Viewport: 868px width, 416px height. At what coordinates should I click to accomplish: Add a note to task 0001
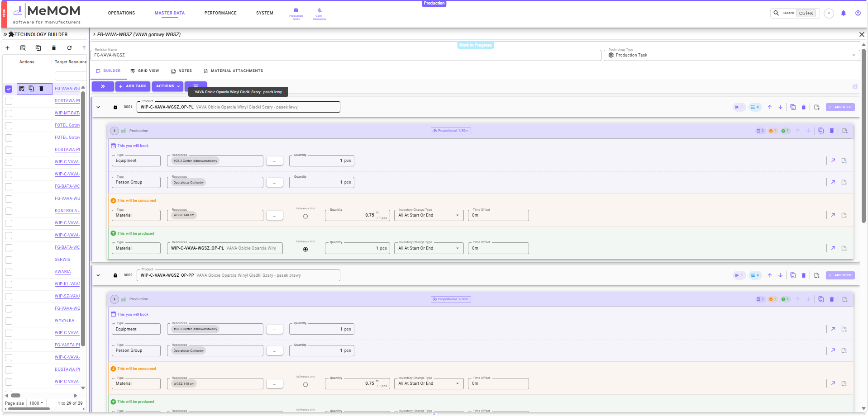coord(817,107)
